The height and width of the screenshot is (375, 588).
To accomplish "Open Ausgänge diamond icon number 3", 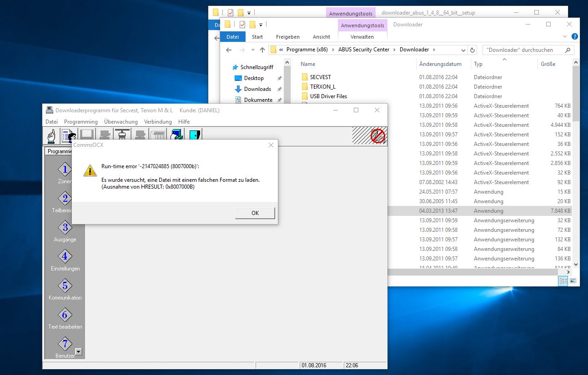I will tap(65, 227).
